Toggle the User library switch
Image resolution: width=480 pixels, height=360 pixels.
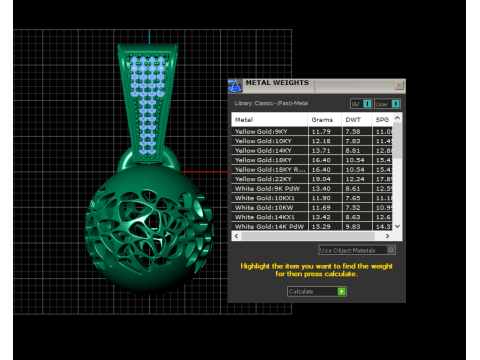[x=387, y=104]
